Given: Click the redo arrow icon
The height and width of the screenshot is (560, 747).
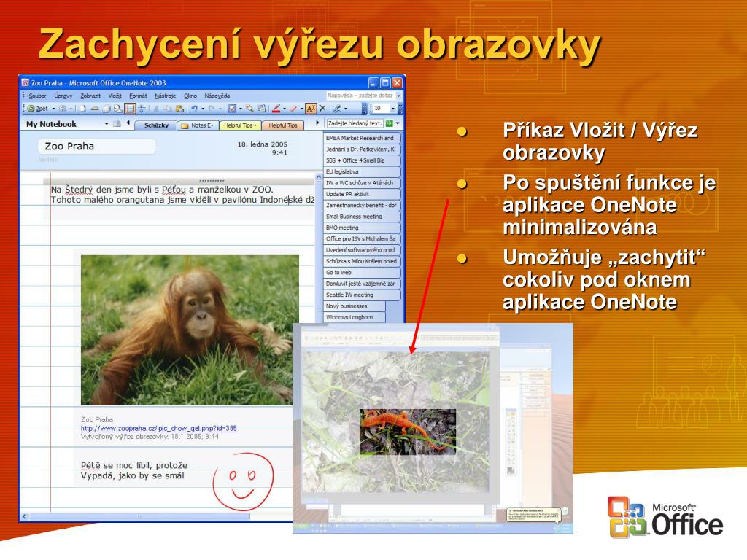Looking at the screenshot, I should click(212, 109).
